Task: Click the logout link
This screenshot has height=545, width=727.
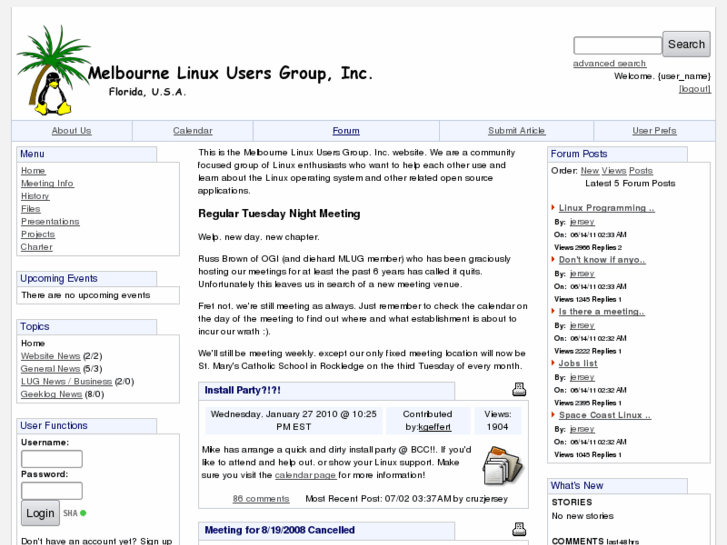Action: click(695, 89)
